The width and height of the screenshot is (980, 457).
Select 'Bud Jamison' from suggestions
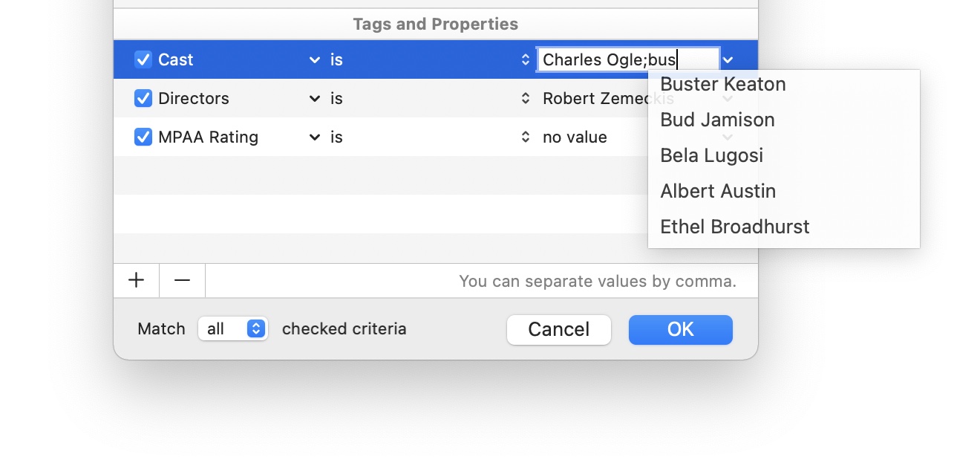[717, 120]
